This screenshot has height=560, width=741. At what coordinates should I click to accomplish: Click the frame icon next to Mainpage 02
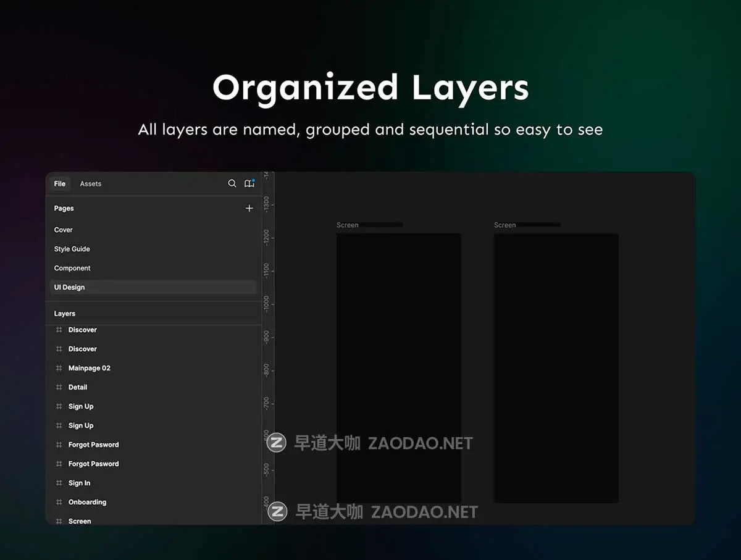[59, 368]
